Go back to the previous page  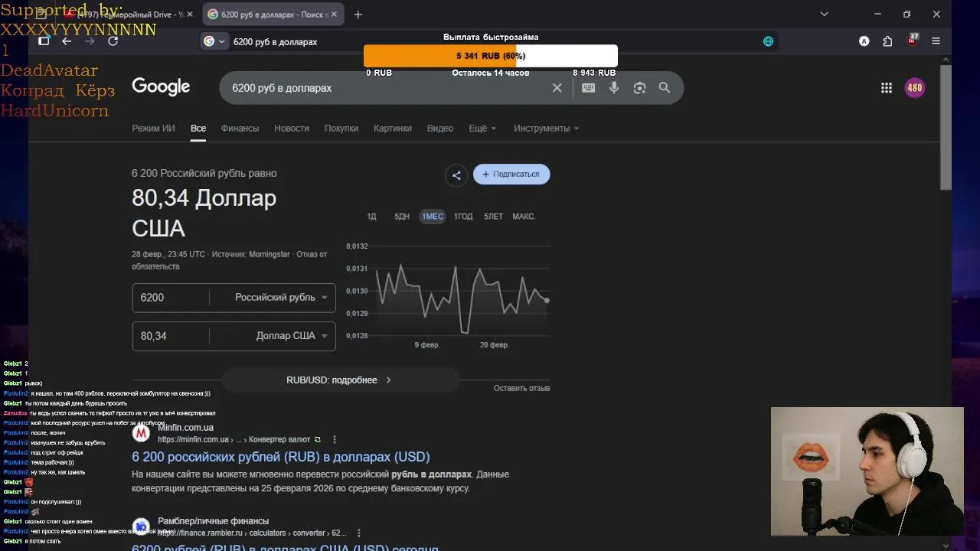point(67,41)
